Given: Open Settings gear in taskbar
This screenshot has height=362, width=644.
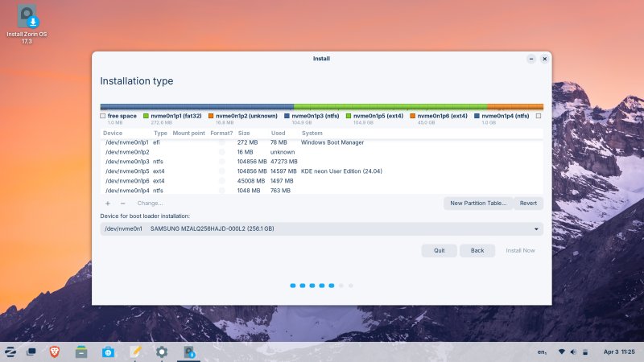Looking at the screenshot, I should pyautogui.click(x=161, y=352).
